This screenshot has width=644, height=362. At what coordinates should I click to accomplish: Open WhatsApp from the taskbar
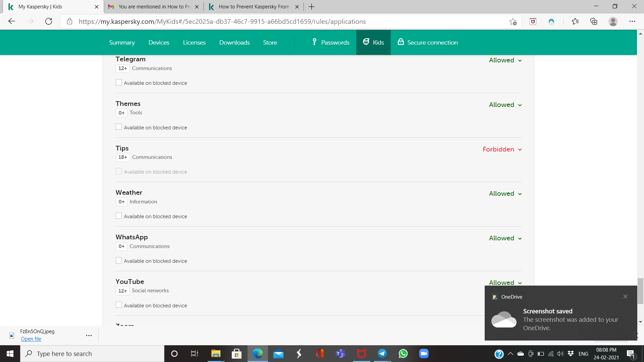coord(403,354)
